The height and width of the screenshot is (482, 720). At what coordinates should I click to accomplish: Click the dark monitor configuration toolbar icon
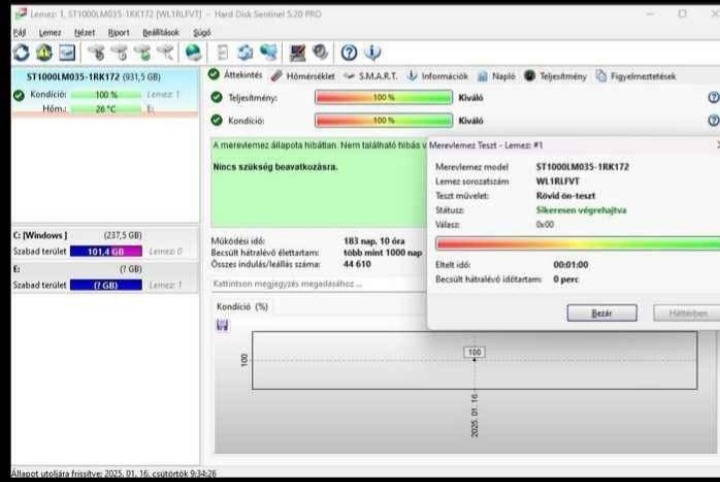298,53
